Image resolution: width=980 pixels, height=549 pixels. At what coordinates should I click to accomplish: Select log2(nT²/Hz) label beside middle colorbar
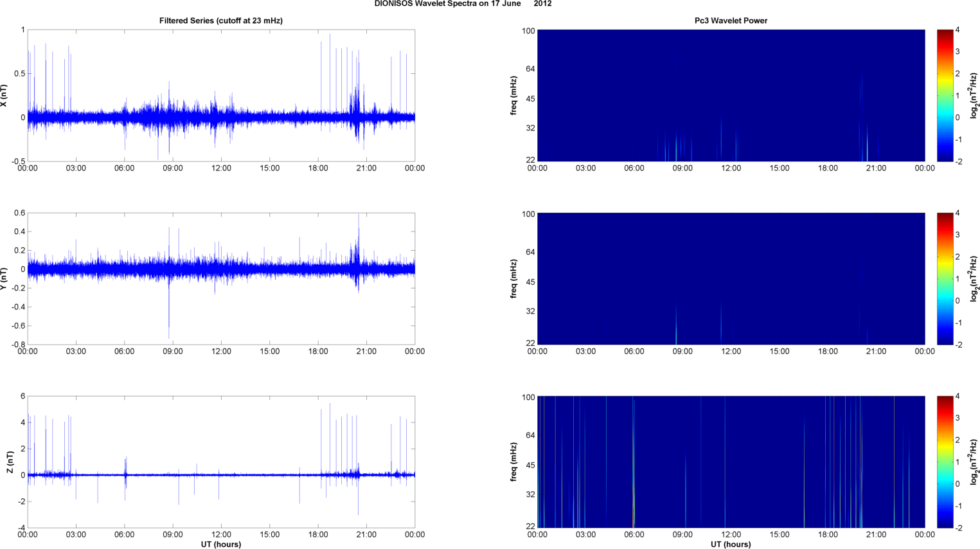(x=974, y=278)
